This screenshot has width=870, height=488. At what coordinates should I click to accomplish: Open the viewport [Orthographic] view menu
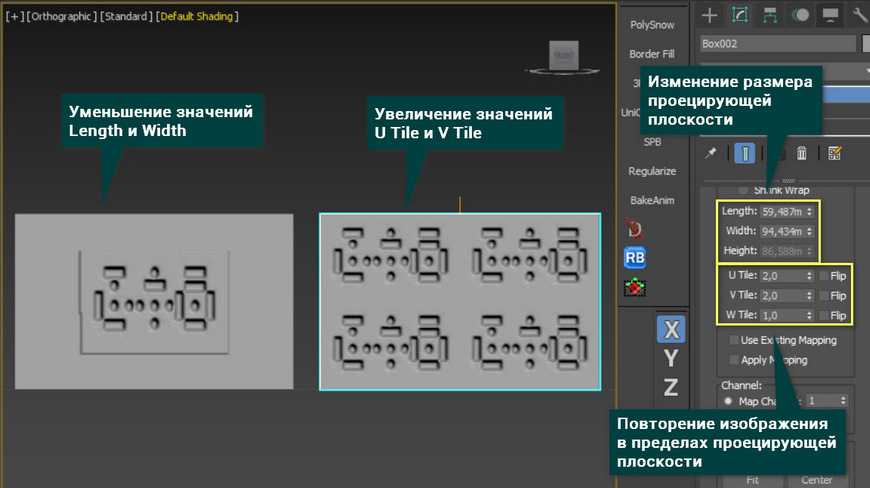[x=60, y=17]
